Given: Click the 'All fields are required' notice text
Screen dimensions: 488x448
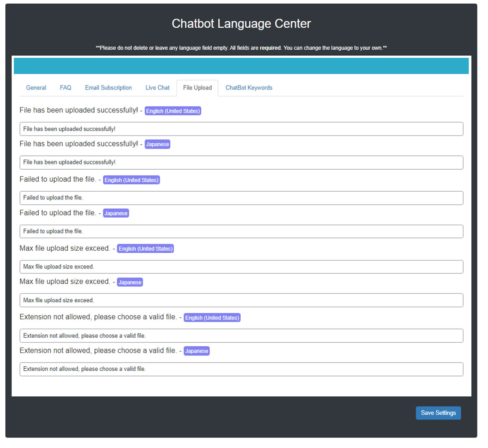Looking at the screenshot, I should coord(255,48).
